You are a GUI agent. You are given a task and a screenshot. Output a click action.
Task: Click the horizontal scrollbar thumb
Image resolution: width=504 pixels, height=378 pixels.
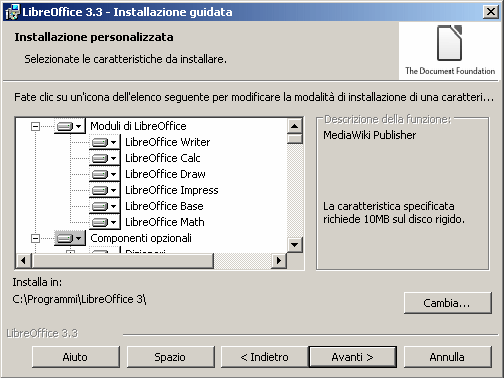[122, 260]
